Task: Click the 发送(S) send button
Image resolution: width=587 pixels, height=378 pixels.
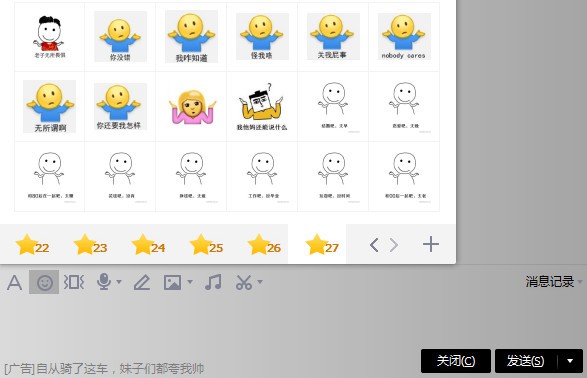Action: coord(526,361)
